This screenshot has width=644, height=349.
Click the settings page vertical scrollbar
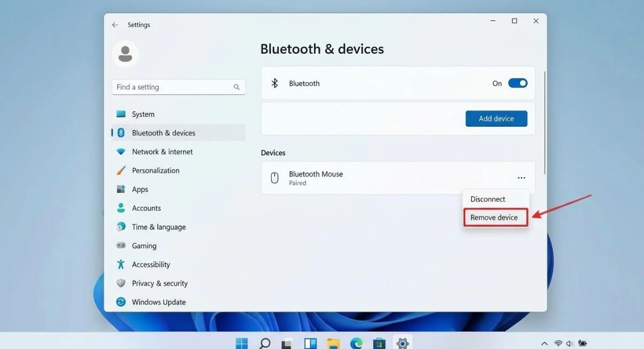tap(544, 122)
